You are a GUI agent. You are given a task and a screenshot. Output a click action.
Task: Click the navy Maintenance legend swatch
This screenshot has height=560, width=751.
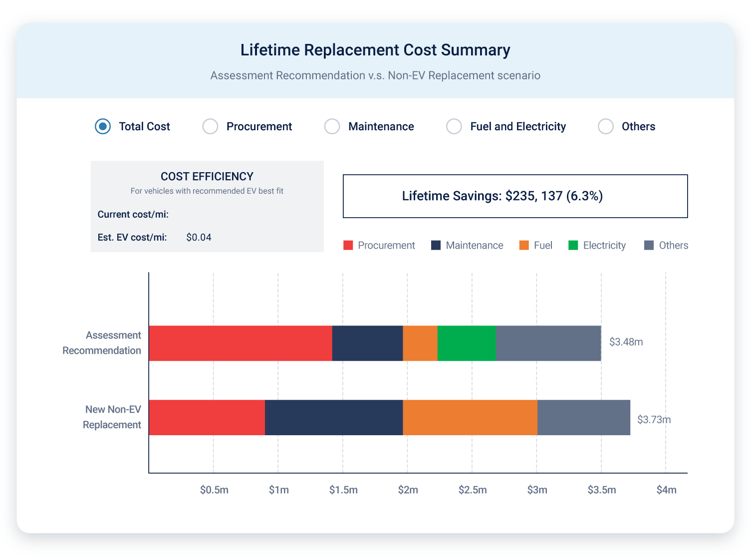[x=436, y=246]
